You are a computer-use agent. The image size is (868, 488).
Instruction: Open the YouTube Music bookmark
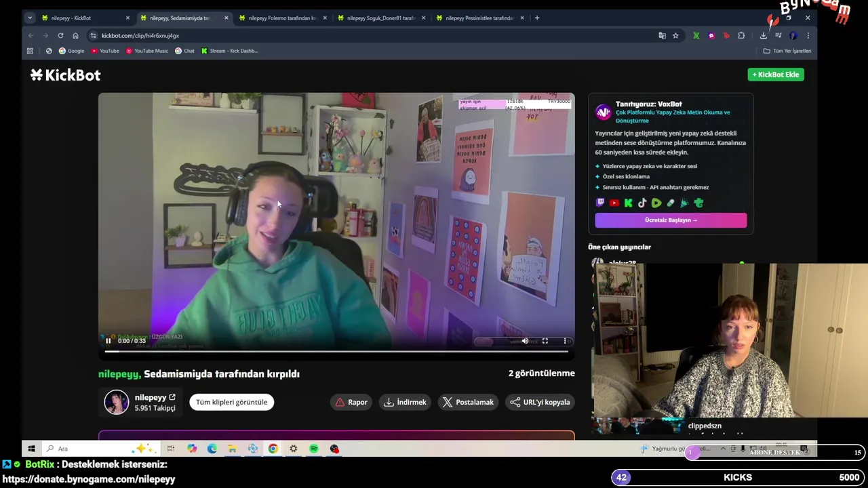[x=146, y=51]
